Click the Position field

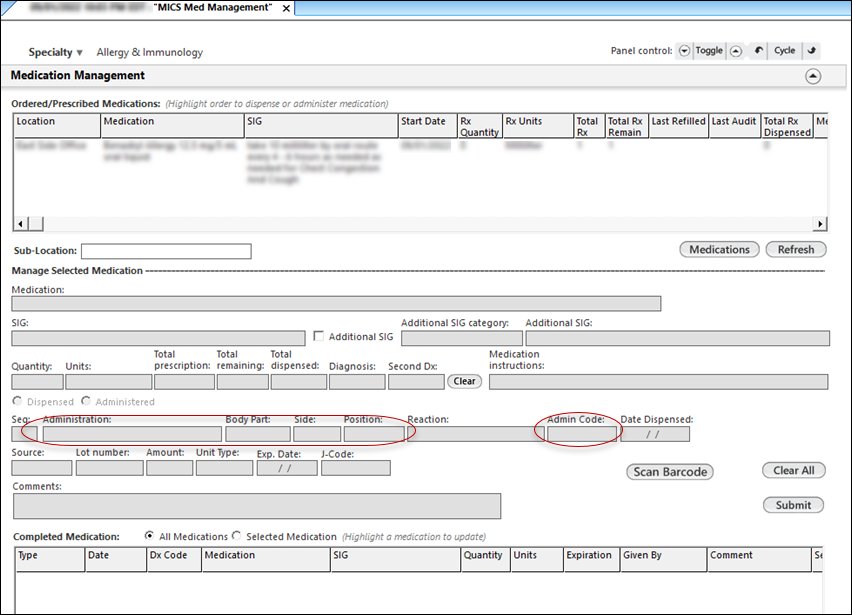click(374, 434)
